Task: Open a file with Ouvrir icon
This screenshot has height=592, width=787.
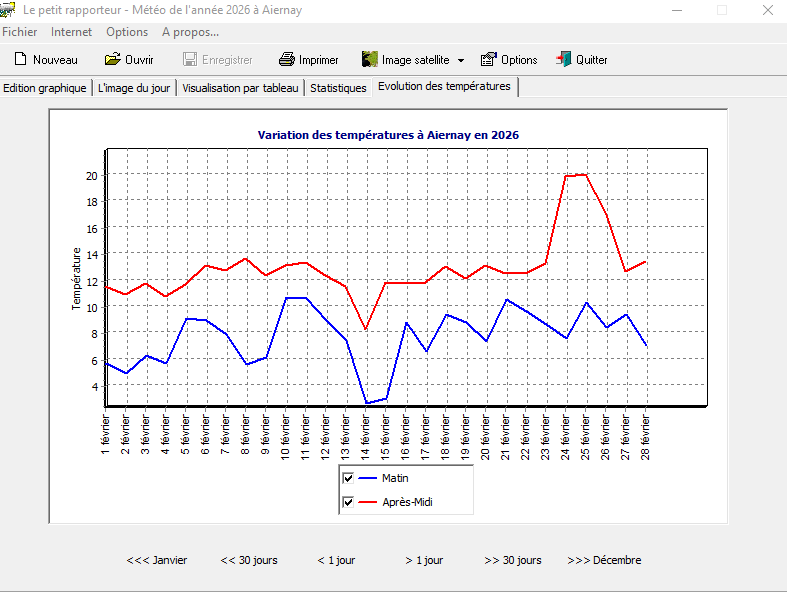Action: pyautogui.click(x=112, y=60)
